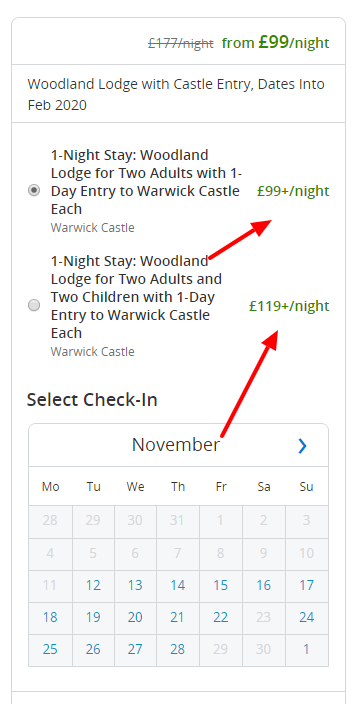
Task: Select Saturday November 16 check-in
Action: (x=263, y=585)
